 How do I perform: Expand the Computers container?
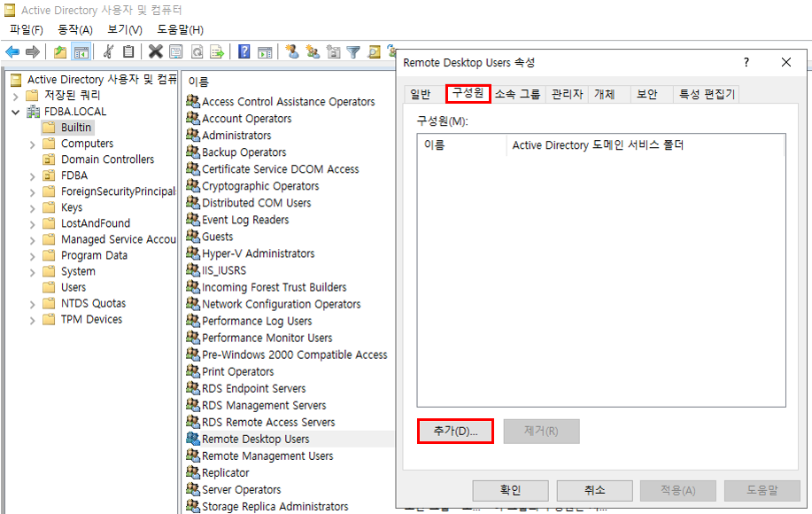point(32,144)
